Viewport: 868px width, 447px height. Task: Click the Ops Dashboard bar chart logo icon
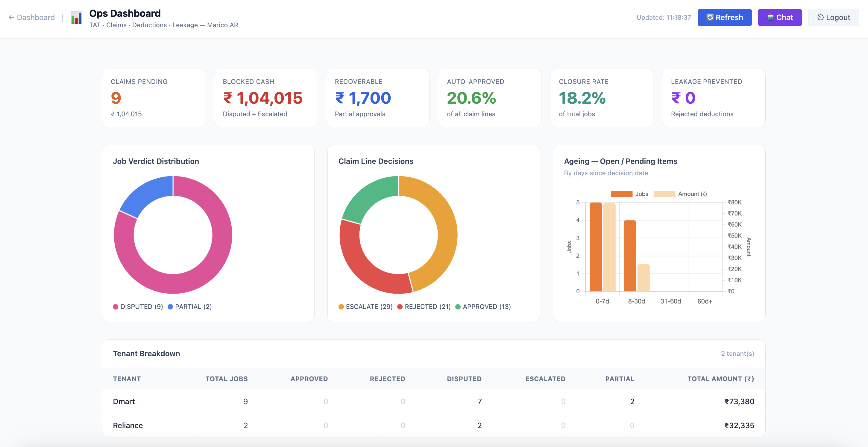(77, 18)
